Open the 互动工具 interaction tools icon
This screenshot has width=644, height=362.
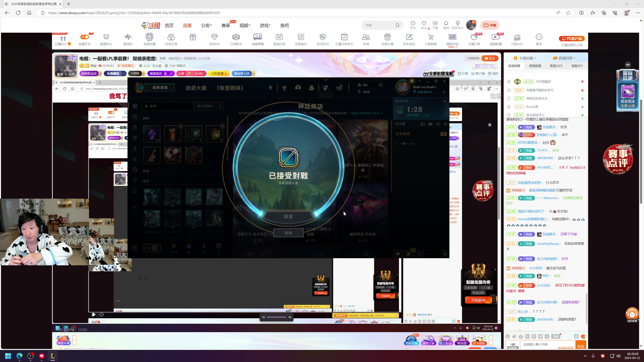coord(171,40)
